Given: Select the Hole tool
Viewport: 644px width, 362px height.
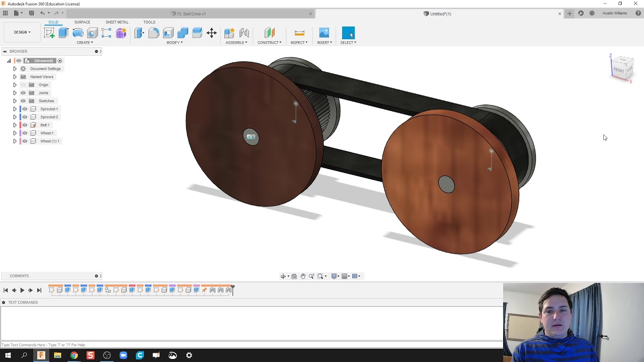Looking at the screenshot, I should point(92,33).
